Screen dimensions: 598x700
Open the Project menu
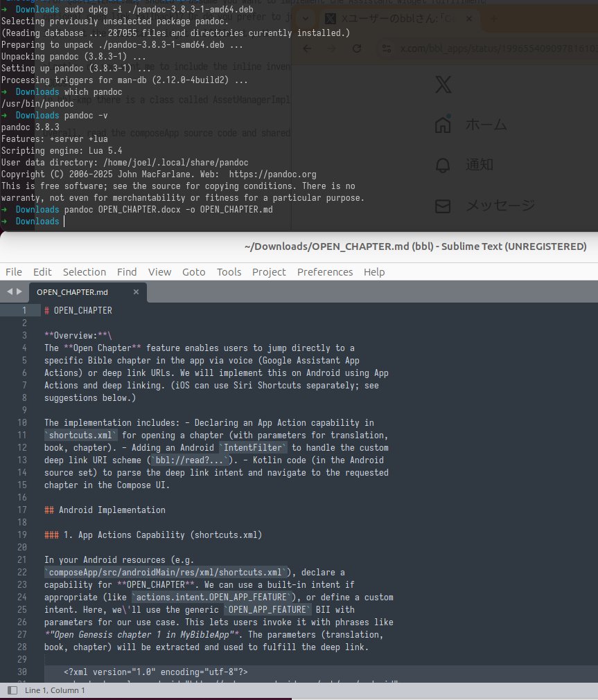269,272
